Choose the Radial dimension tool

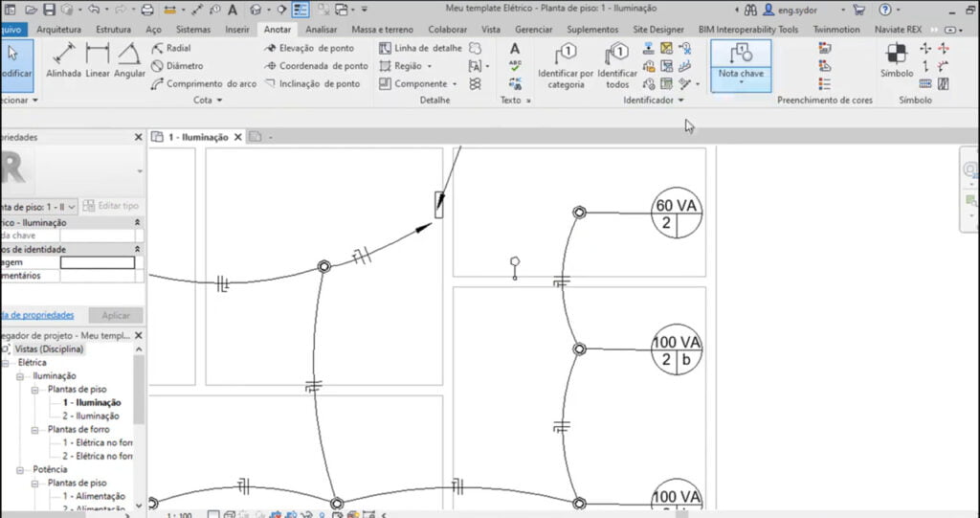point(171,48)
